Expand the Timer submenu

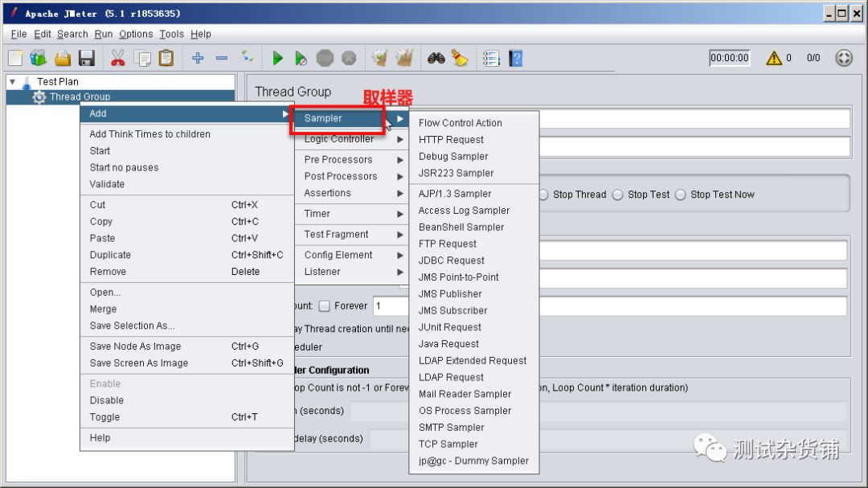pyautogui.click(x=351, y=214)
